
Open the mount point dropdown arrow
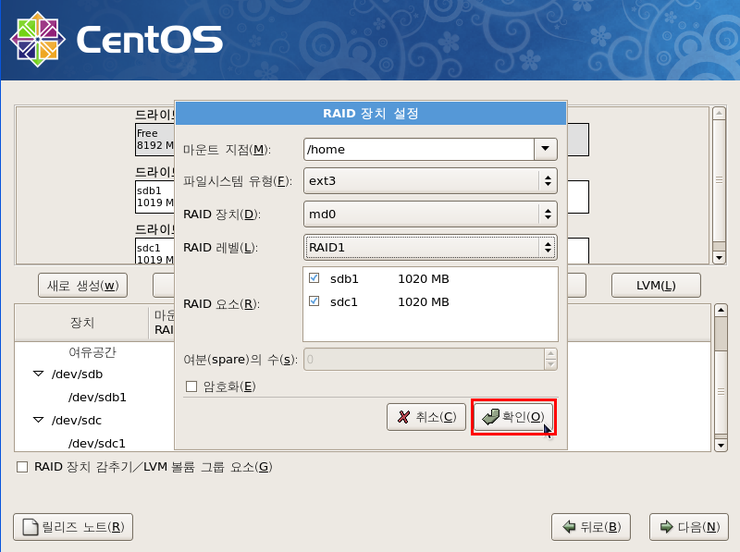(x=545, y=149)
